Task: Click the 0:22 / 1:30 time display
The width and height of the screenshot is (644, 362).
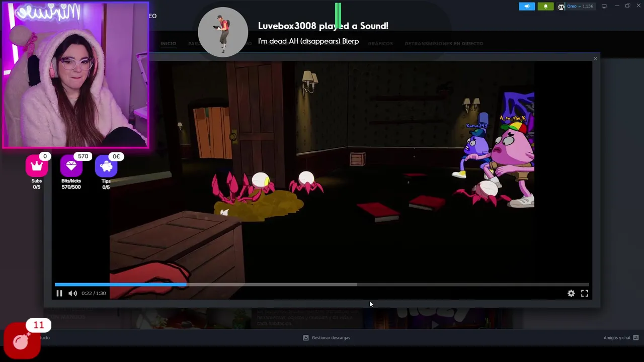Action: click(94, 293)
